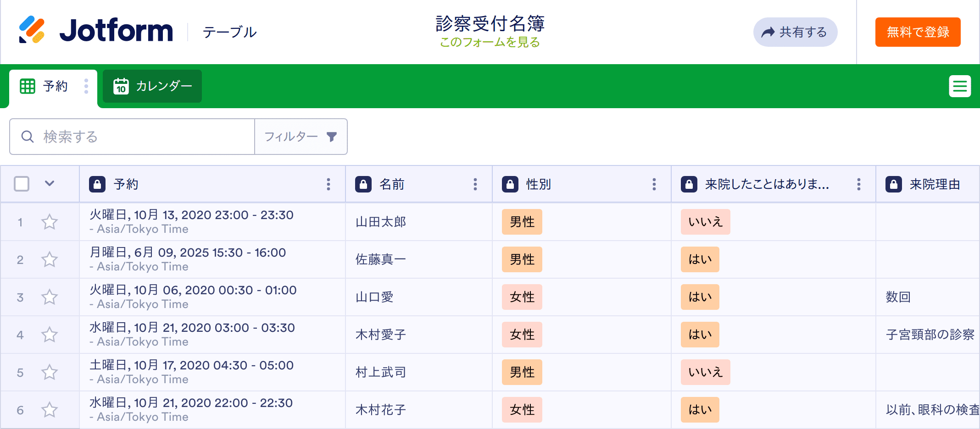Click the 共有する share button
Screen dimensions: 980x429
click(x=795, y=32)
